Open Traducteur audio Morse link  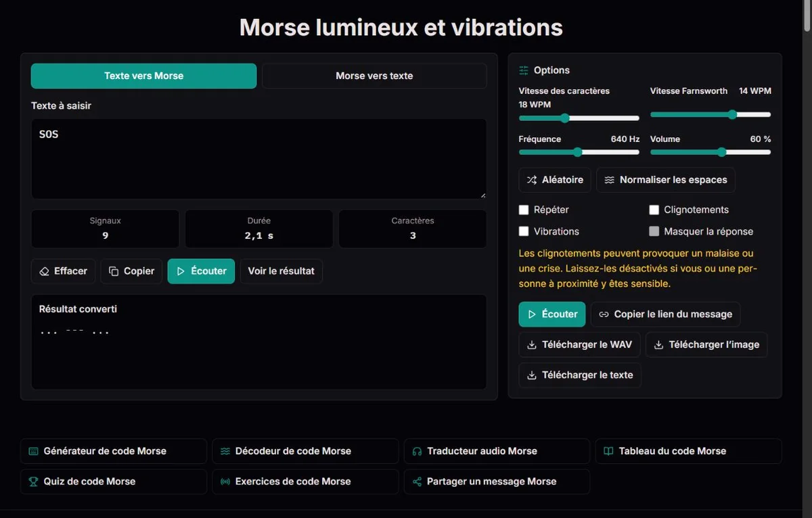(x=497, y=451)
